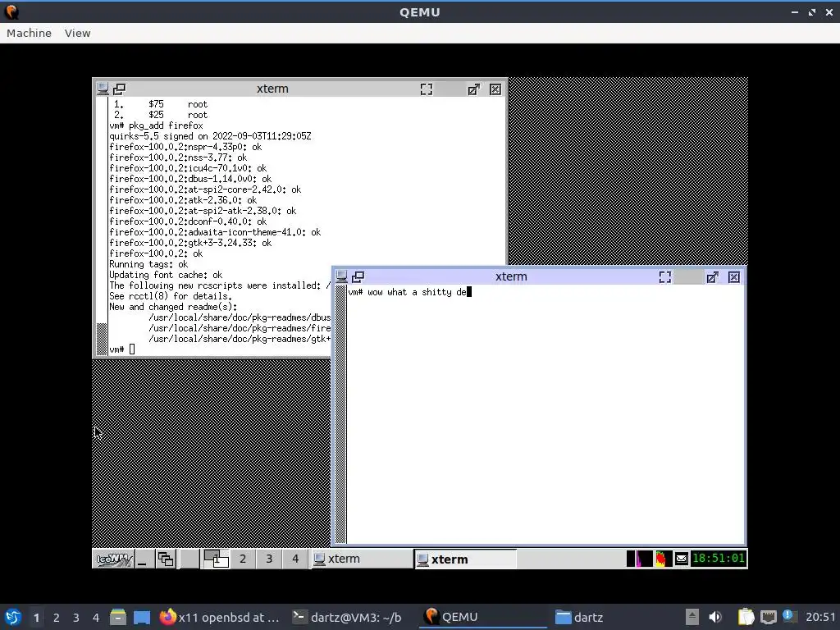
Task: Switch to IceWM workspace 4
Action: (295, 559)
